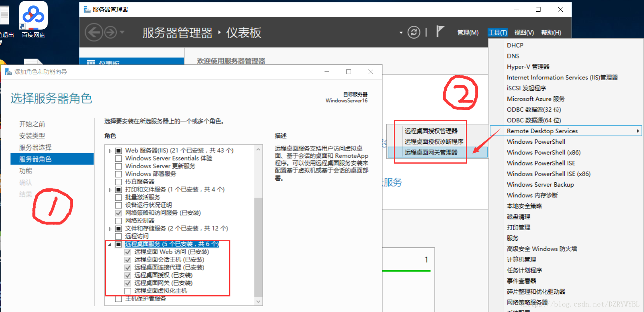Click the 百度网盘 desktop icon
The width and height of the screenshot is (644, 312).
pos(33,19)
